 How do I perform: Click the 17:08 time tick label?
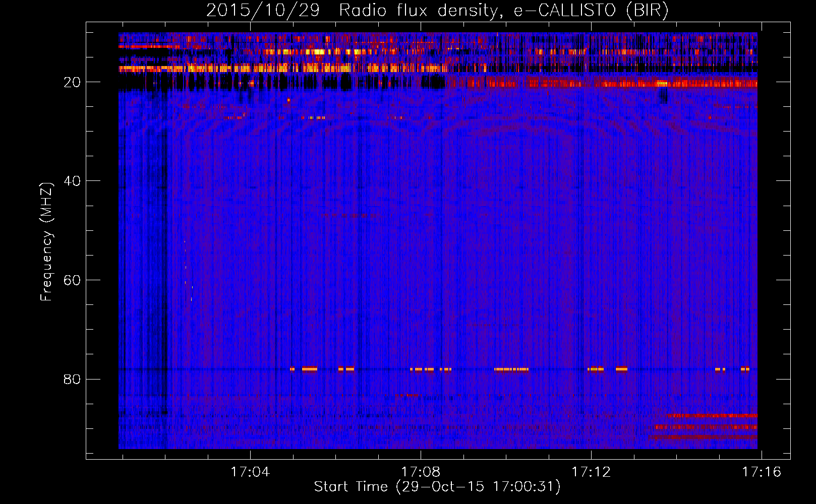click(x=421, y=472)
